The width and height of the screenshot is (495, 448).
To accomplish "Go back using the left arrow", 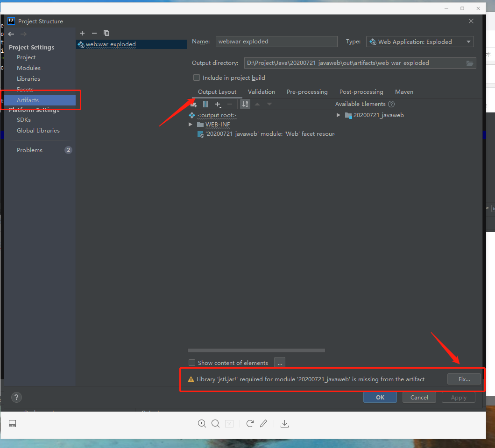I will [x=11, y=34].
